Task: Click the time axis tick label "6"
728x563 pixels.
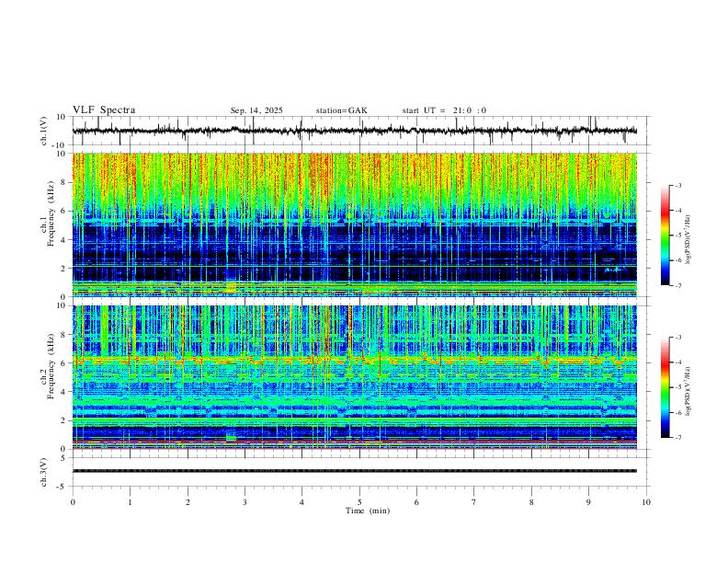Action: pos(416,502)
